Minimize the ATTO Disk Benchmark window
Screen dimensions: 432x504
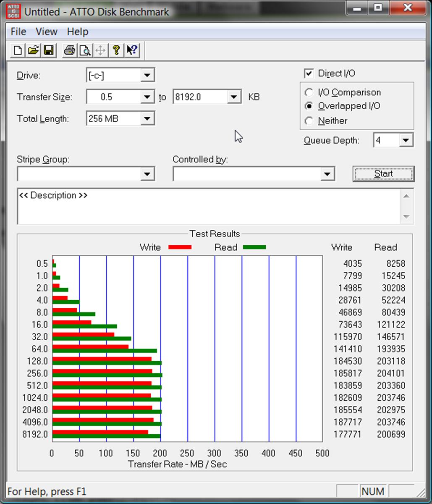pyautogui.click(x=357, y=8)
